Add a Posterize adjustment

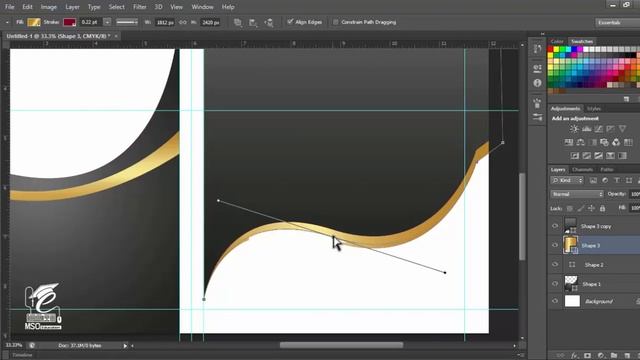pyautogui.click(x=587, y=156)
